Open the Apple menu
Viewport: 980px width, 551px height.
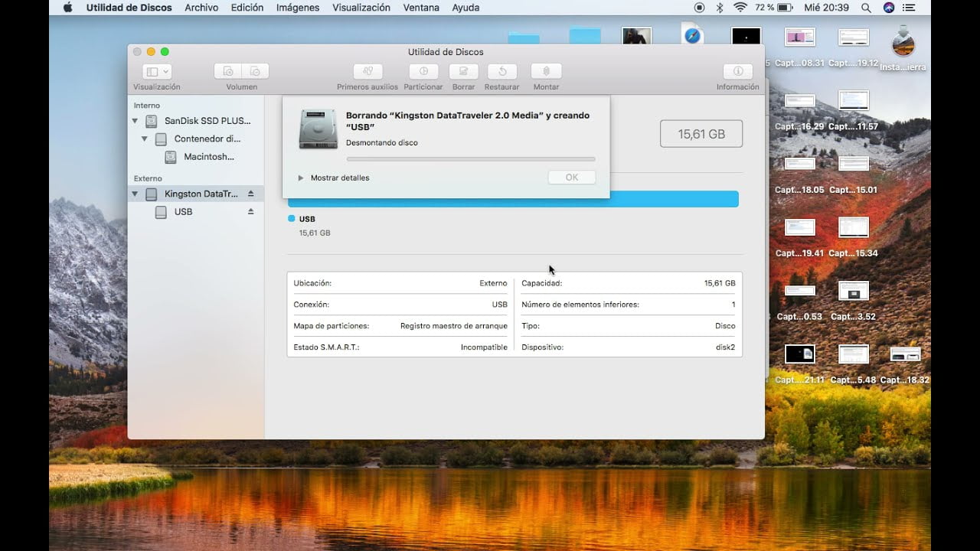[67, 8]
